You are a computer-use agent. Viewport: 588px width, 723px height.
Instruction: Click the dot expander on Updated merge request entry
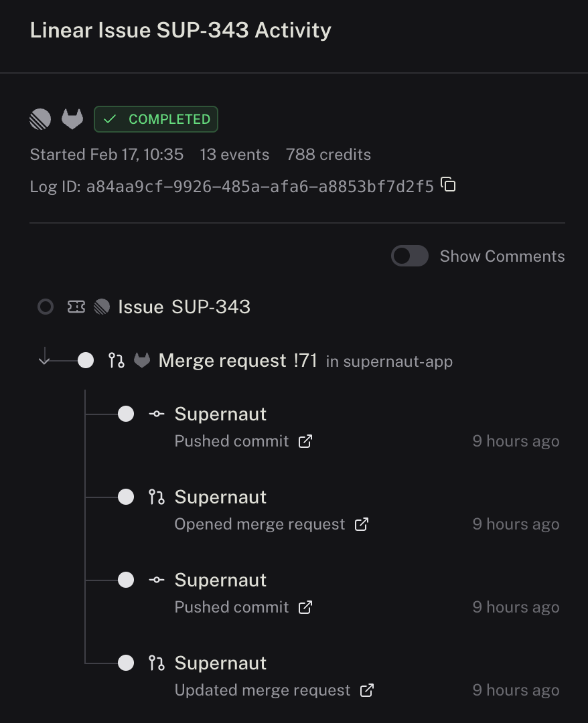(x=125, y=663)
